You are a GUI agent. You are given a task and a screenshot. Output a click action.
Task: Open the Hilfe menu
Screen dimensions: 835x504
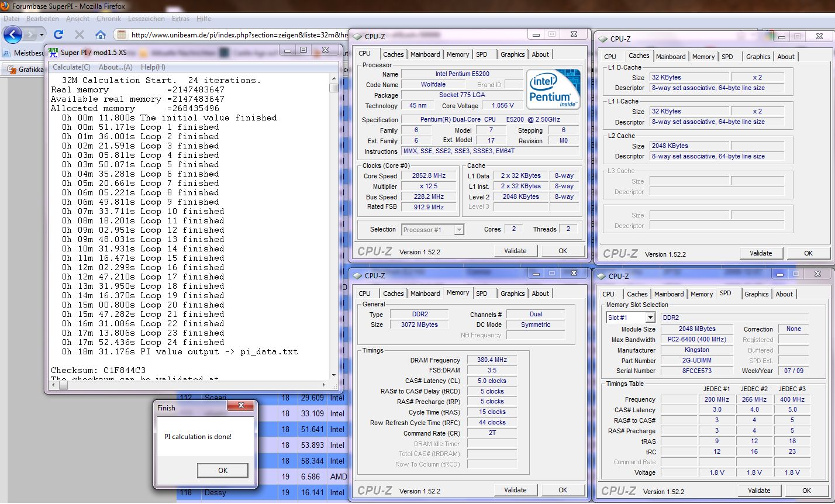coord(204,19)
